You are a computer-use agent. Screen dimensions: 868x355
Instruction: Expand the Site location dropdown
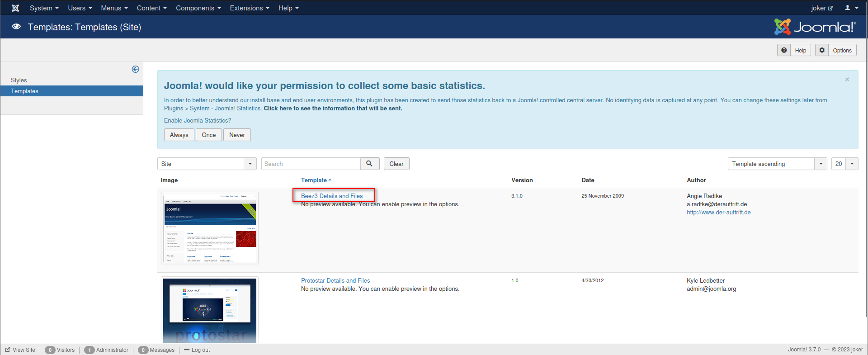[x=207, y=164]
